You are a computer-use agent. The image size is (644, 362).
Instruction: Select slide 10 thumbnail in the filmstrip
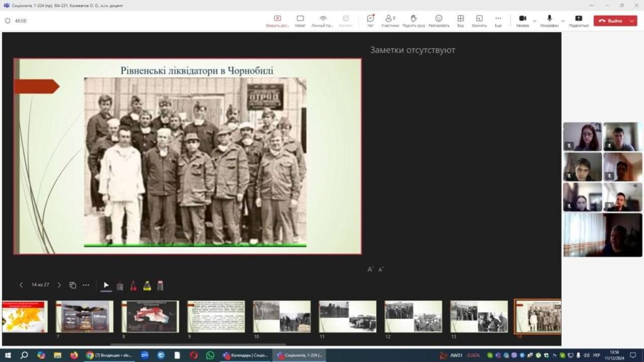(x=282, y=316)
